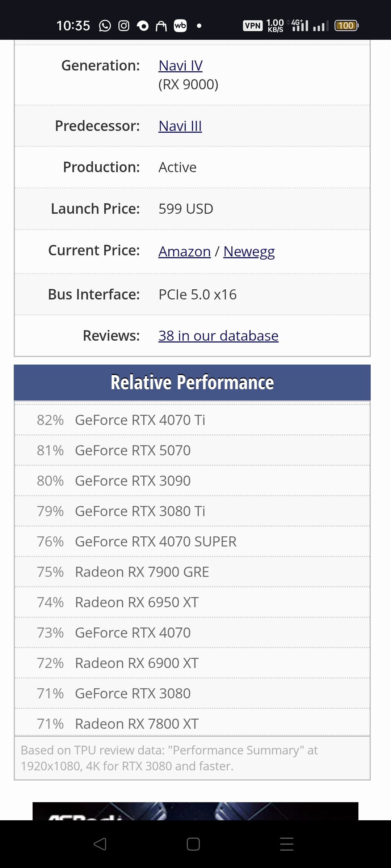Tap the WB app notification icon
The image size is (391, 868).
[180, 26]
